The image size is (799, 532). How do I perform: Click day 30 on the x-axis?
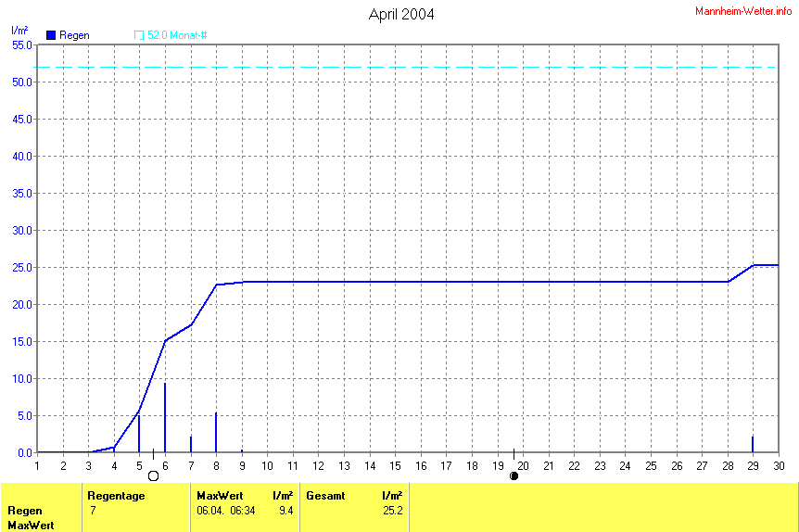(x=779, y=465)
